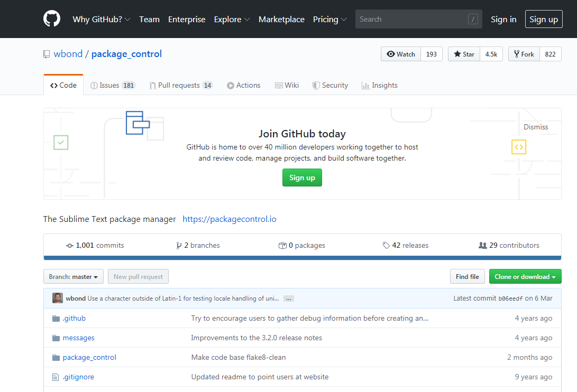
Task: Click the .github folder icon
Action: [x=56, y=319]
